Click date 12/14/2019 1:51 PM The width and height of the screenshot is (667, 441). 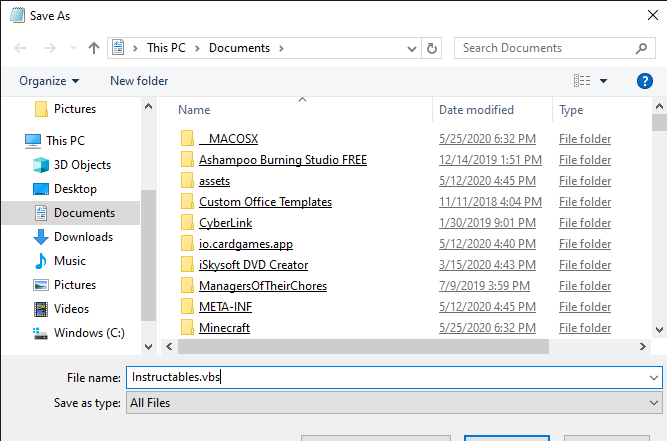pos(490,160)
